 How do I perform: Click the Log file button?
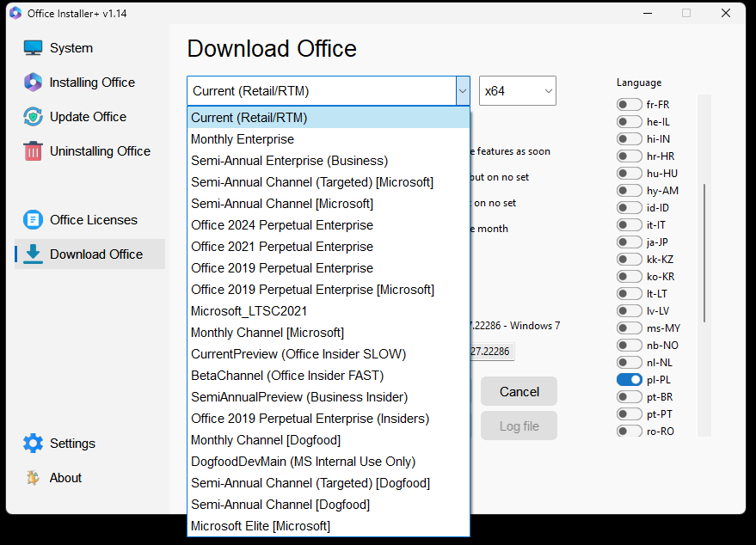[x=519, y=426]
